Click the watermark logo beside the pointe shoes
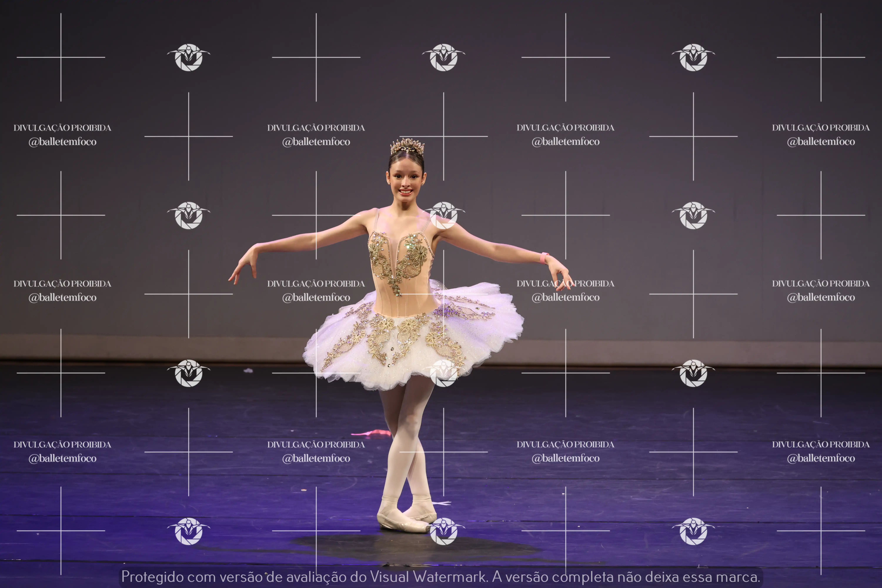The width and height of the screenshot is (882, 588). click(x=444, y=531)
